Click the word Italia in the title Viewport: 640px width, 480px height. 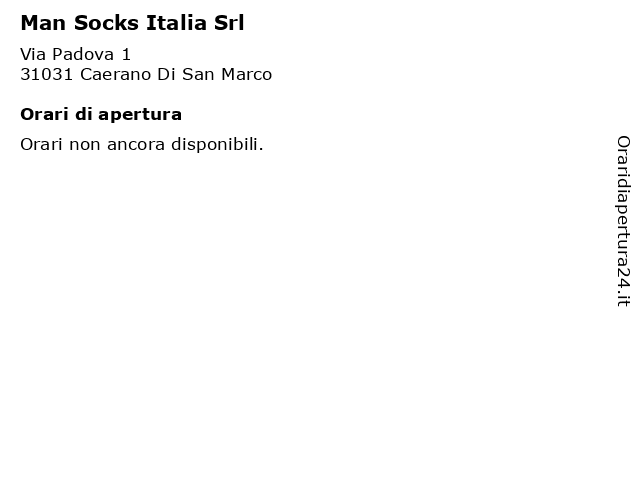[176, 23]
